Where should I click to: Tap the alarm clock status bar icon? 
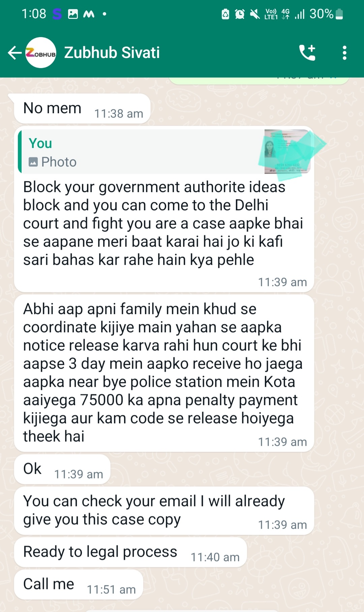pyautogui.click(x=240, y=14)
